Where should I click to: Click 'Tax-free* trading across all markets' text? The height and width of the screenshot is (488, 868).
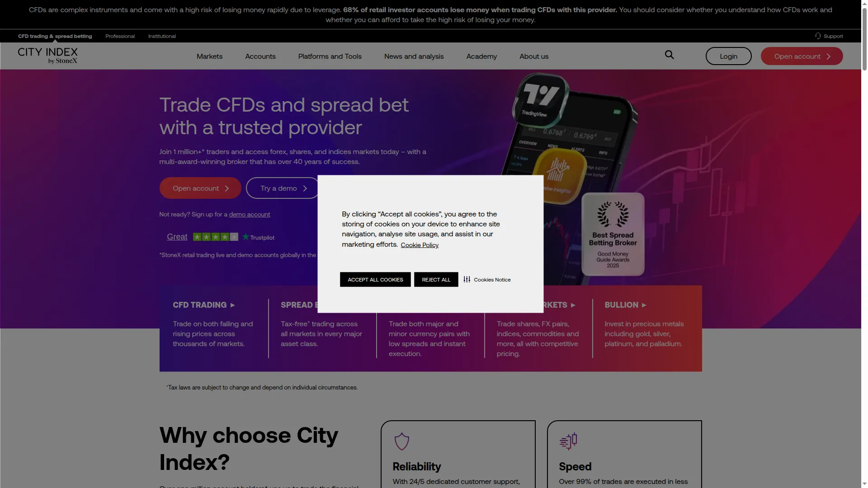321,333
